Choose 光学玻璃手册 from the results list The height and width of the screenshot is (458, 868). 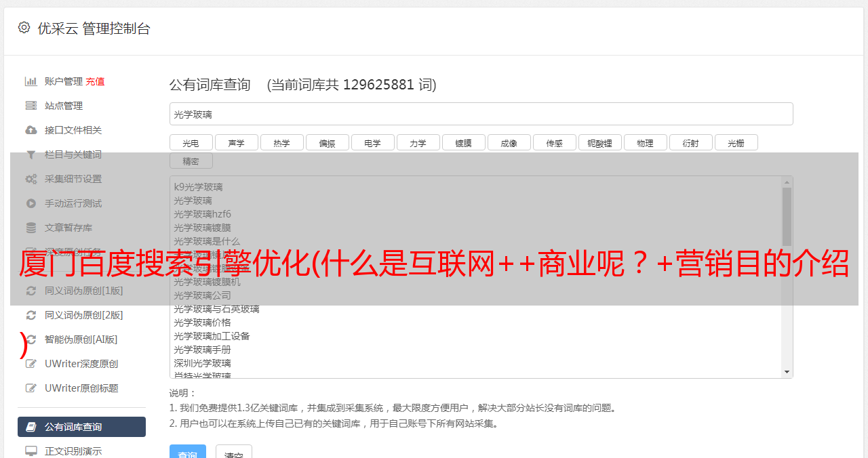[203, 350]
